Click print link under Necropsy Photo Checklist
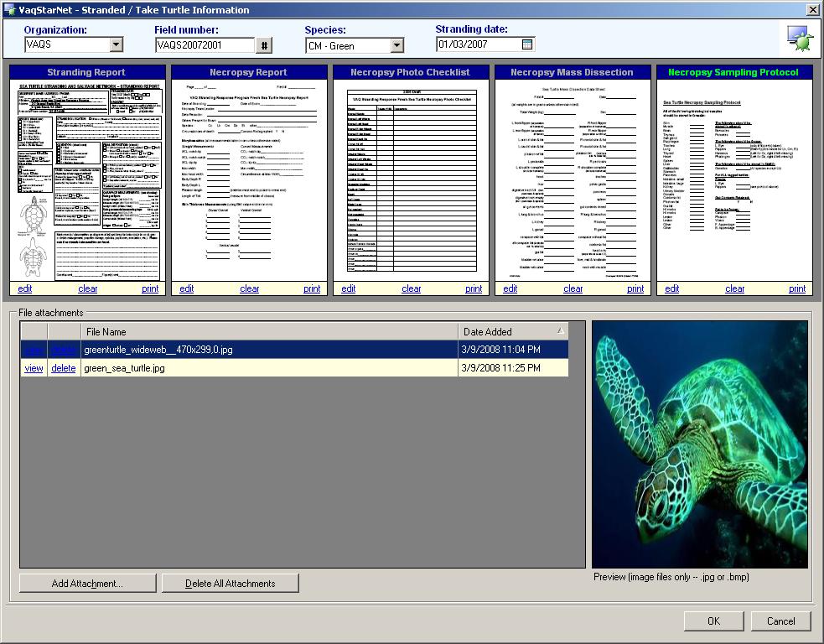Viewport: 824px width, 644px height. pyautogui.click(x=474, y=288)
